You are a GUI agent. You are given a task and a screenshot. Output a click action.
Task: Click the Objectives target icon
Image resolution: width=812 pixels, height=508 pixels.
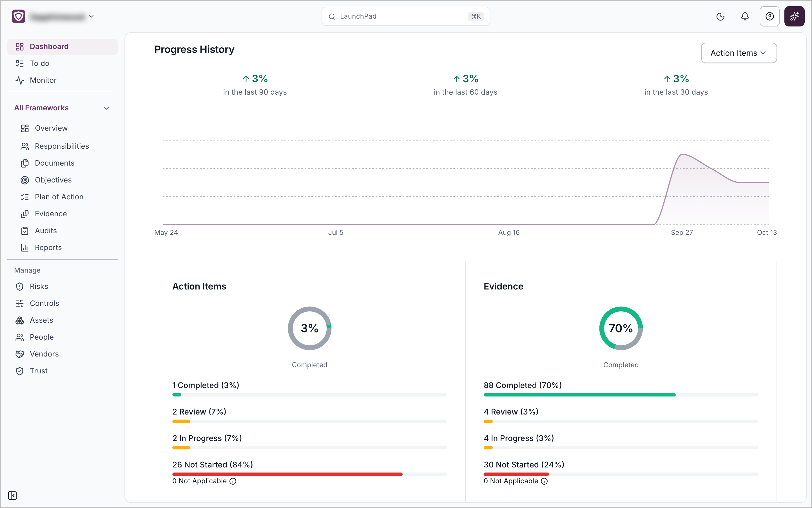click(25, 180)
